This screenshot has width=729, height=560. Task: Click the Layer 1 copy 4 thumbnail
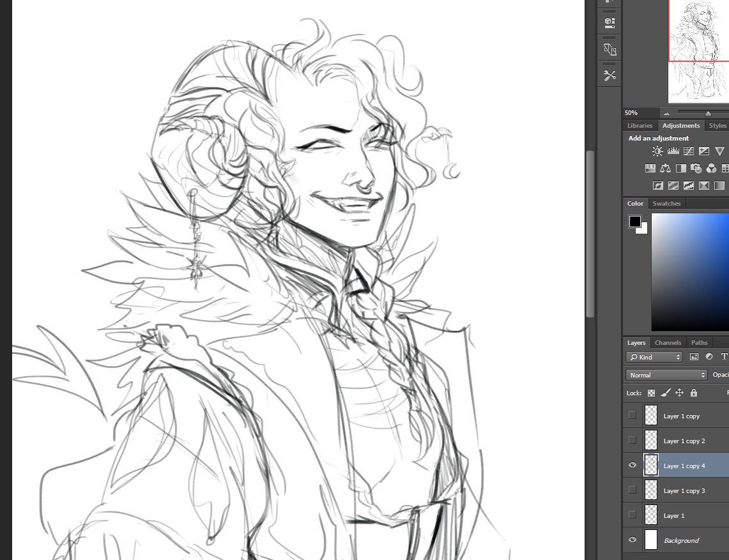651,465
